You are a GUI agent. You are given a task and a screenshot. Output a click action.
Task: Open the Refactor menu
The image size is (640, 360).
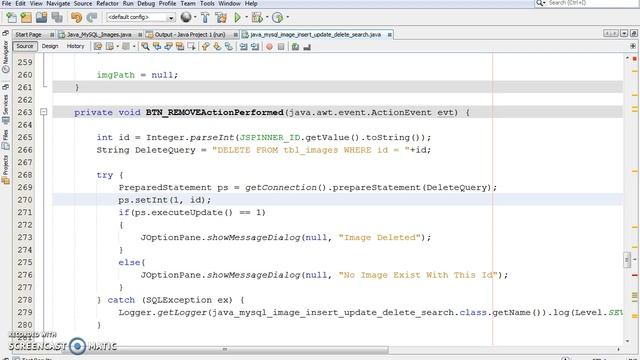point(107,3)
